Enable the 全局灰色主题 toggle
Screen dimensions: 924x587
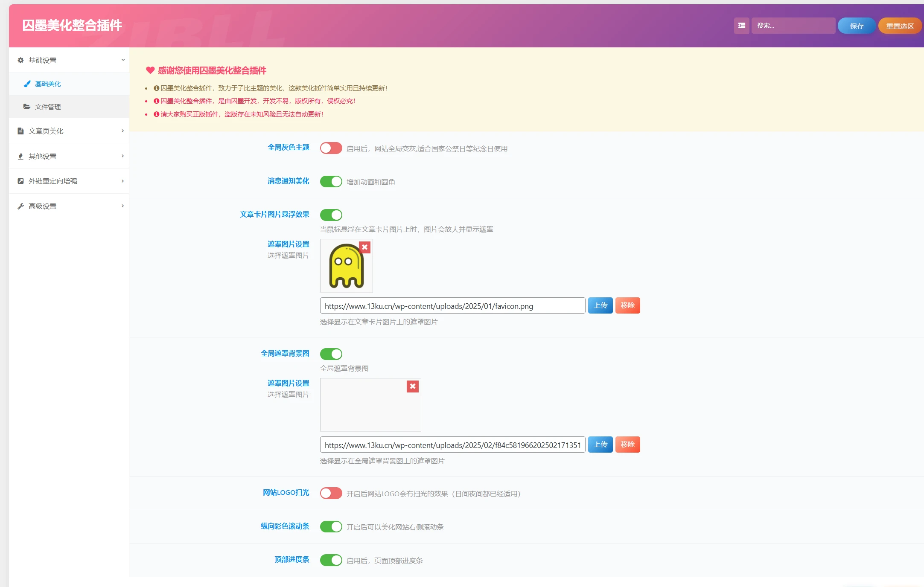(x=331, y=148)
